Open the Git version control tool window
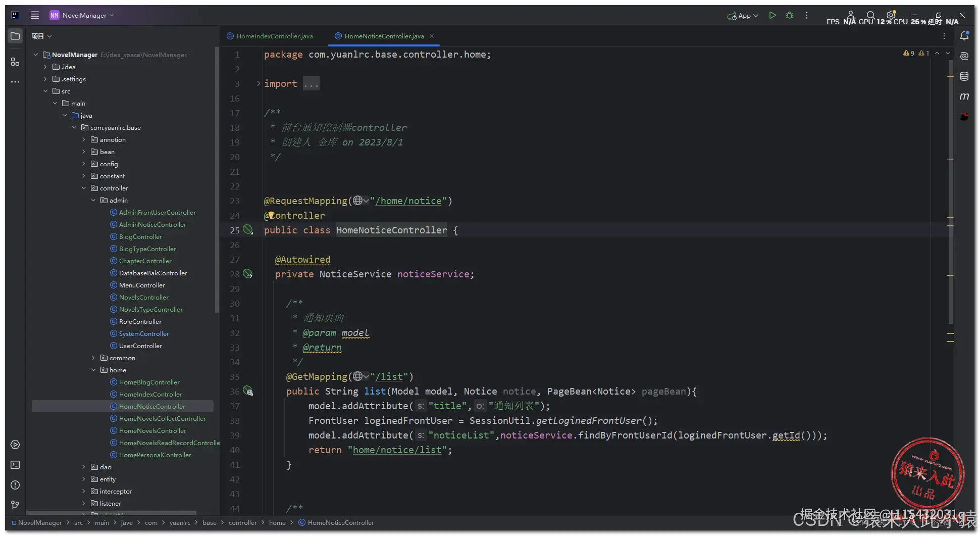Image resolution: width=980 pixels, height=536 pixels. pyautogui.click(x=15, y=505)
